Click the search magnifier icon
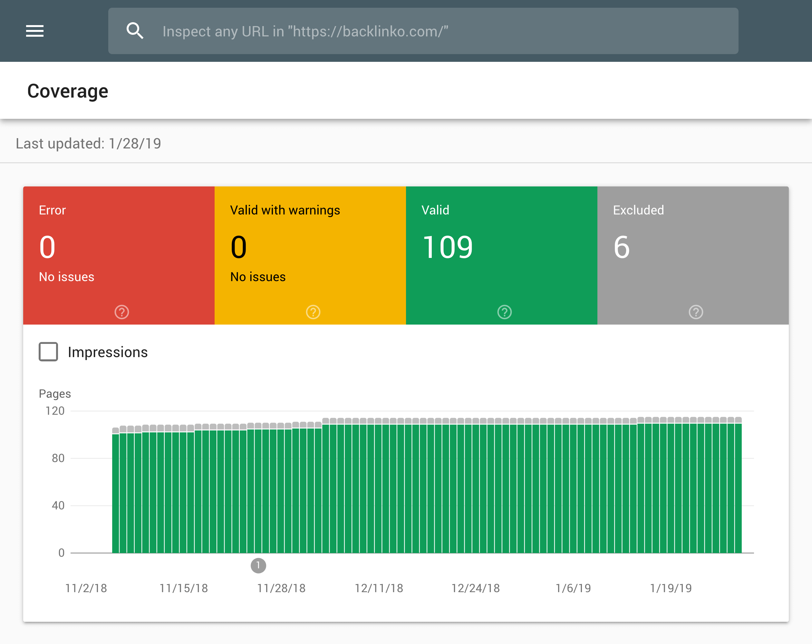812x644 pixels. click(135, 31)
